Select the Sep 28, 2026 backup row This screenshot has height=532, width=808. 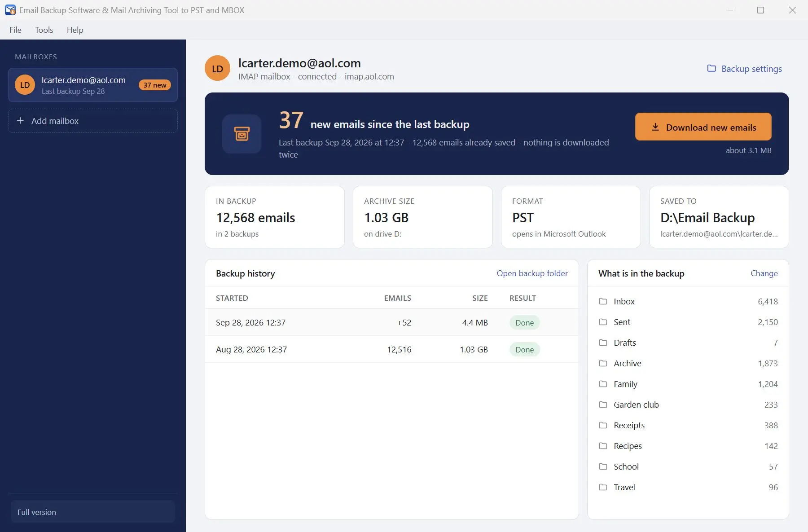pos(391,322)
